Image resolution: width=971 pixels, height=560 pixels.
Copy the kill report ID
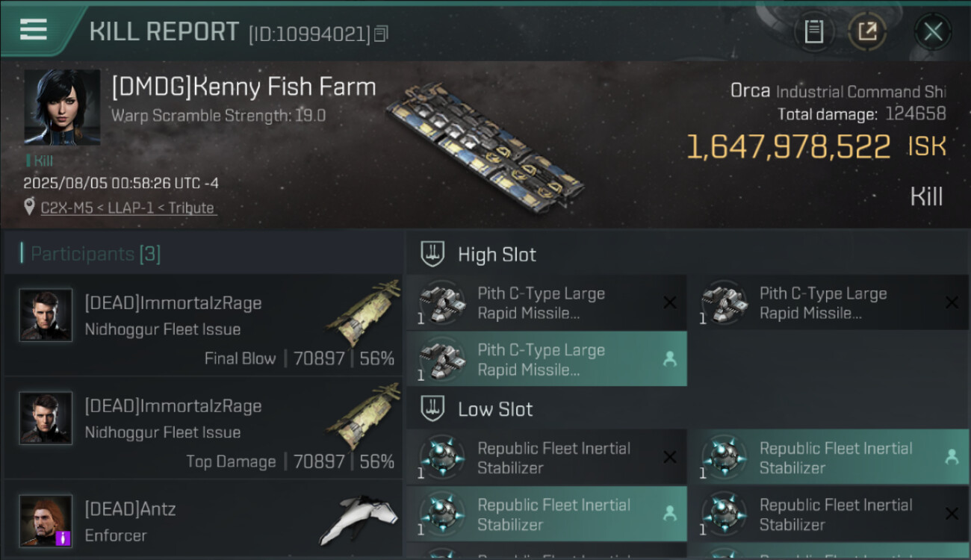[x=381, y=34]
